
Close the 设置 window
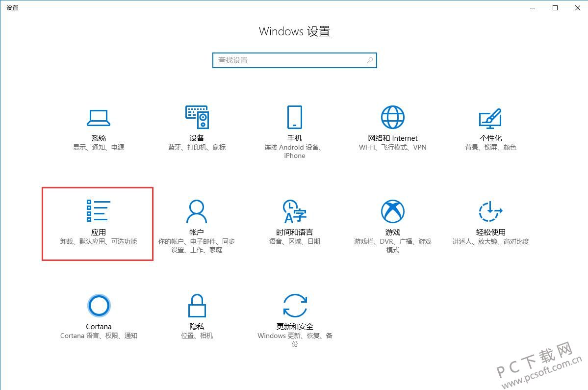[578, 8]
